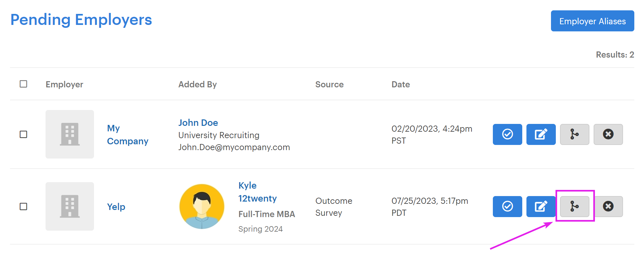
Task: Approve Yelp with checkmark button
Action: (507, 206)
